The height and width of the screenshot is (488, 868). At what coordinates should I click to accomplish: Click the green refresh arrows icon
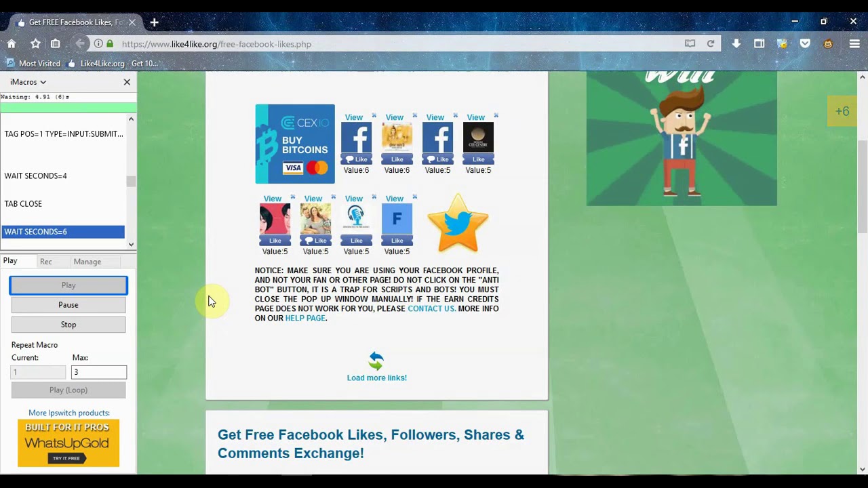pos(376,361)
